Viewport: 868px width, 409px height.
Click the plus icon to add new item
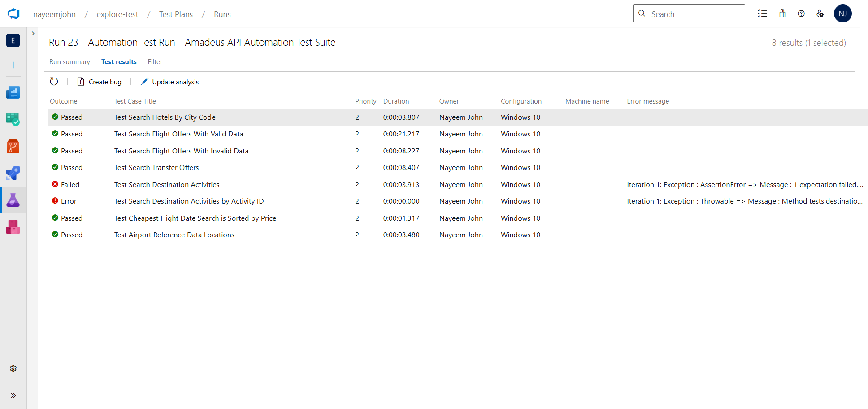(x=13, y=65)
